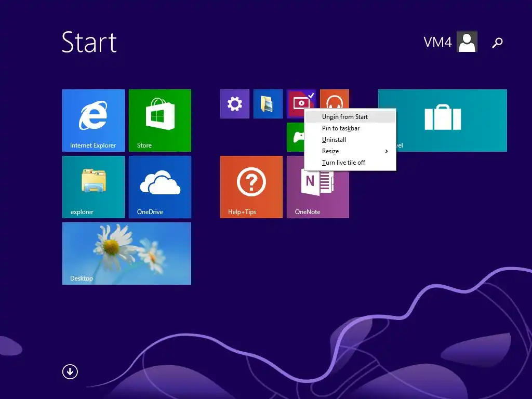
Task: Open the PC settings gear tile
Action: (235, 104)
